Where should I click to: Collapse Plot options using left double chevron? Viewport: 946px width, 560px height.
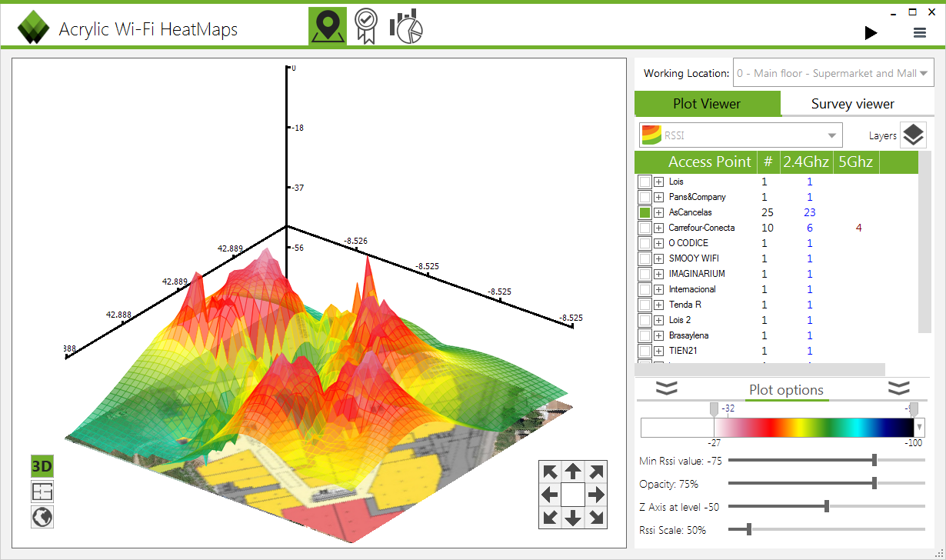click(x=667, y=388)
